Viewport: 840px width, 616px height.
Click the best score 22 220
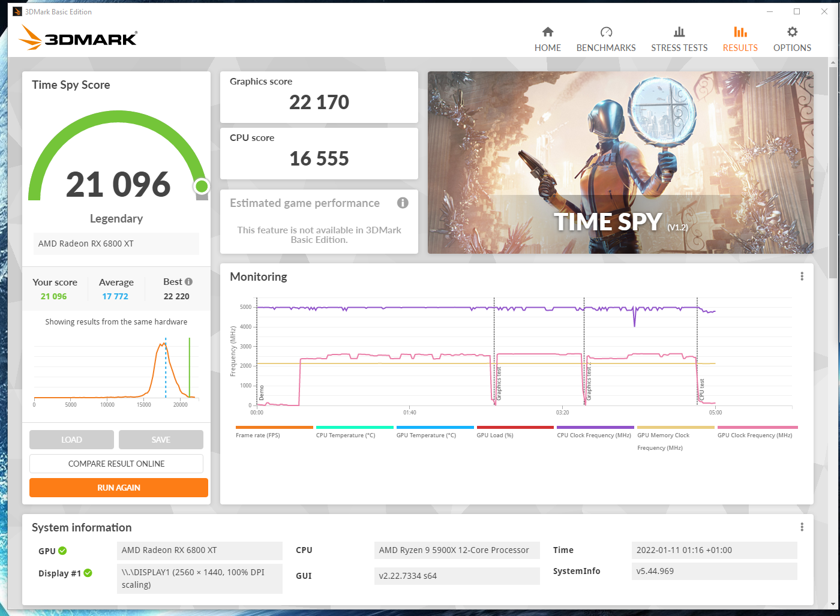tap(176, 296)
